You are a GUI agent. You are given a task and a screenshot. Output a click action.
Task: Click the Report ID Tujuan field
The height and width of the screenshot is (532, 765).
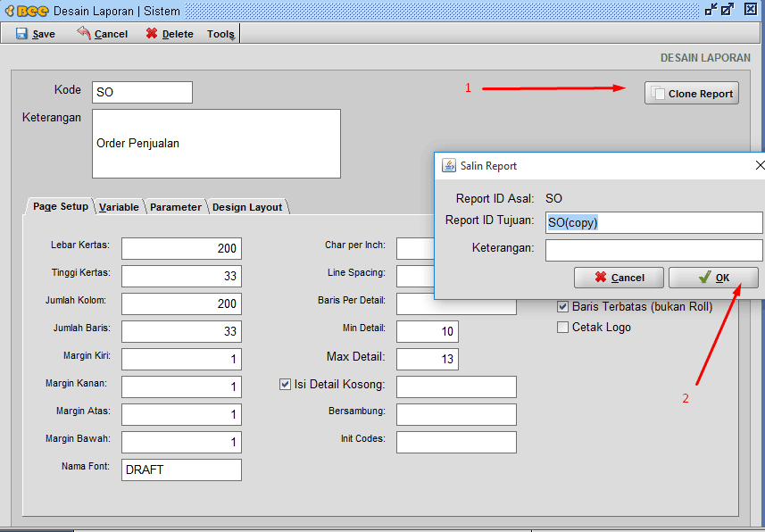point(653,222)
